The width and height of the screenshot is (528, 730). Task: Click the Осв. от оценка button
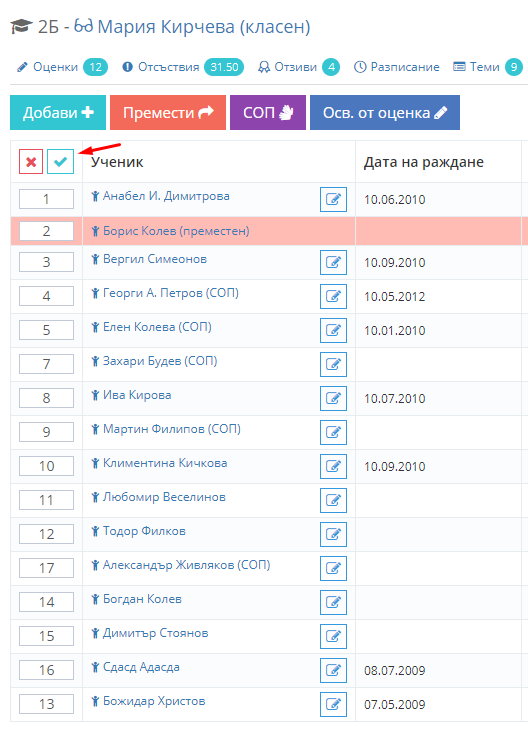[385, 112]
